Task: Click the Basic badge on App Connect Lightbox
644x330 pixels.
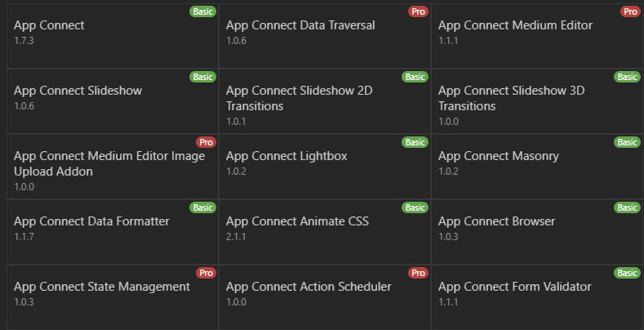Action: click(x=415, y=142)
